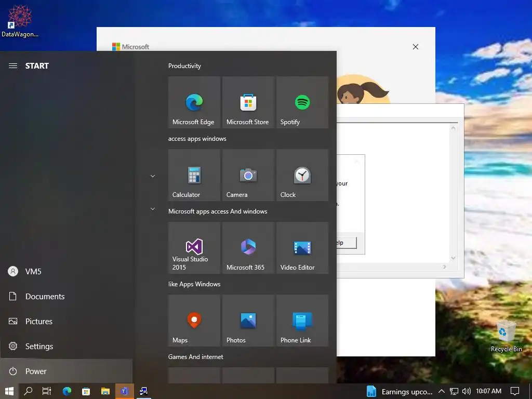Open the Video Editor tile

pyautogui.click(x=302, y=248)
